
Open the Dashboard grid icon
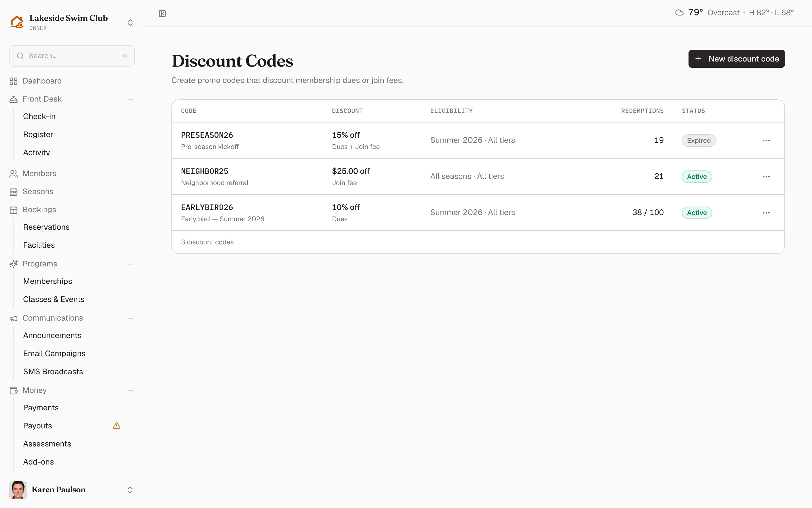pyautogui.click(x=14, y=81)
